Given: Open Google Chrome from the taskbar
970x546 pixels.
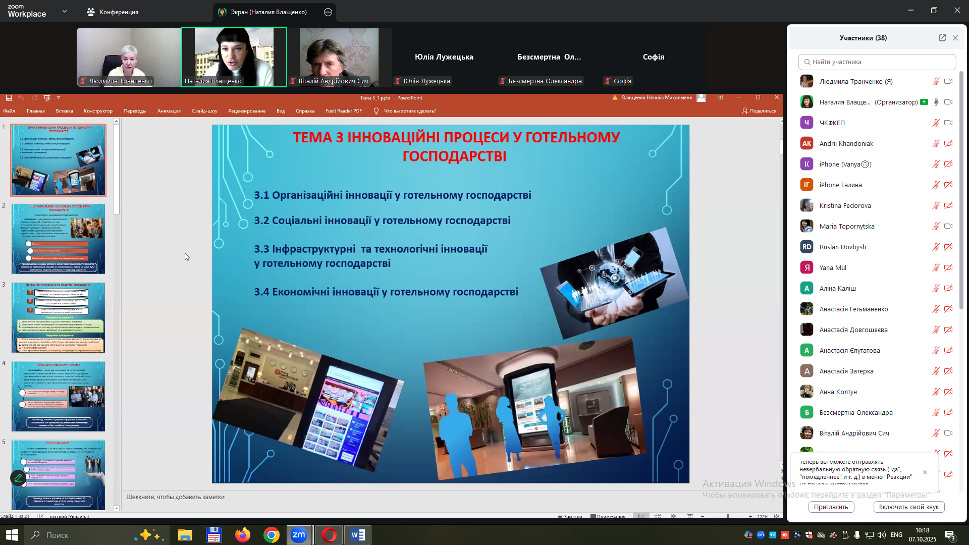Looking at the screenshot, I should pyautogui.click(x=271, y=535).
